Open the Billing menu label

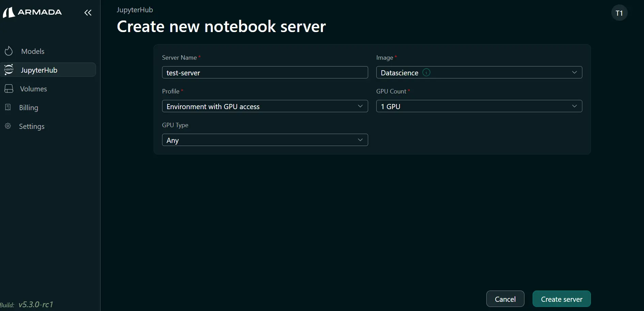pyautogui.click(x=29, y=107)
